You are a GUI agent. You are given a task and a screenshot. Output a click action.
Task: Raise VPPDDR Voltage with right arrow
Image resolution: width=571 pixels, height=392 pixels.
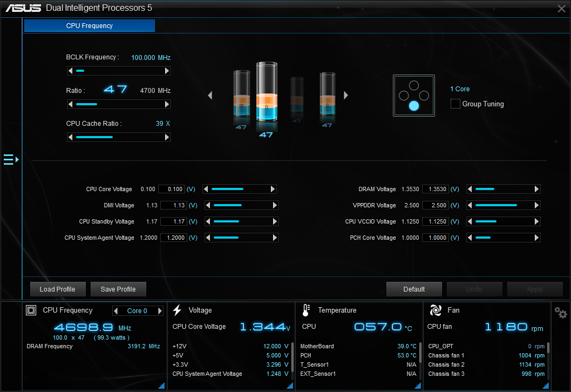tap(536, 206)
